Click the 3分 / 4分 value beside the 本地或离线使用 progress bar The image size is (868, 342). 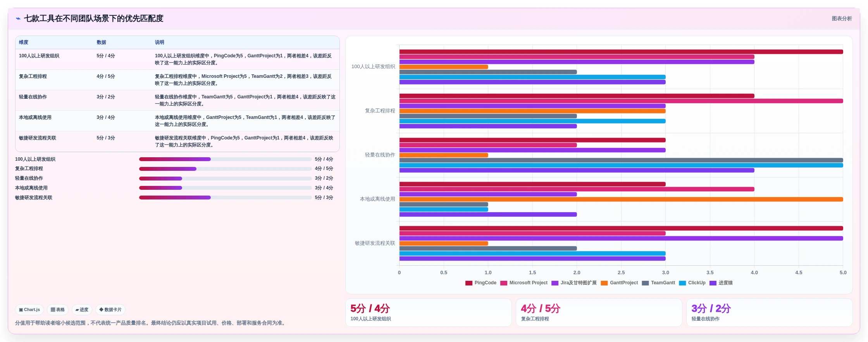pos(324,188)
